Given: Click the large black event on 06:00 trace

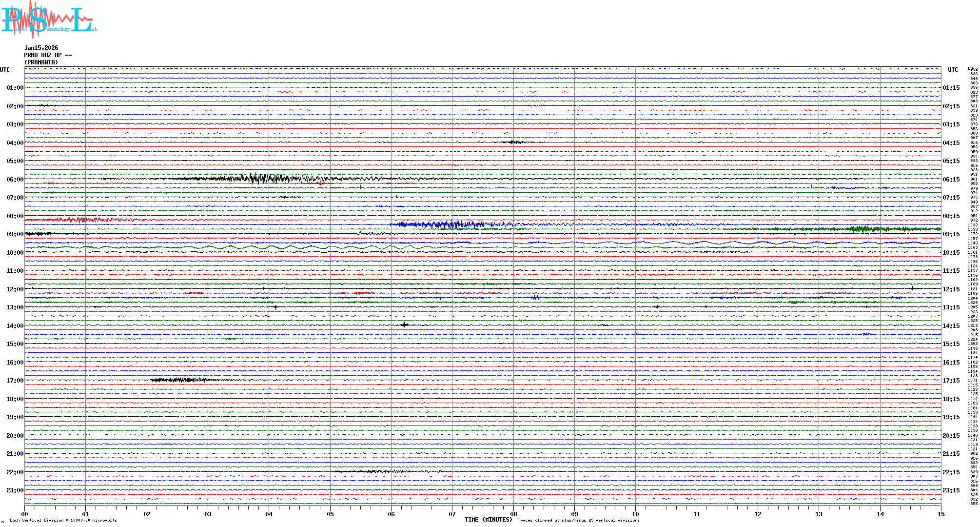Looking at the screenshot, I should pyautogui.click(x=263, y=178).
